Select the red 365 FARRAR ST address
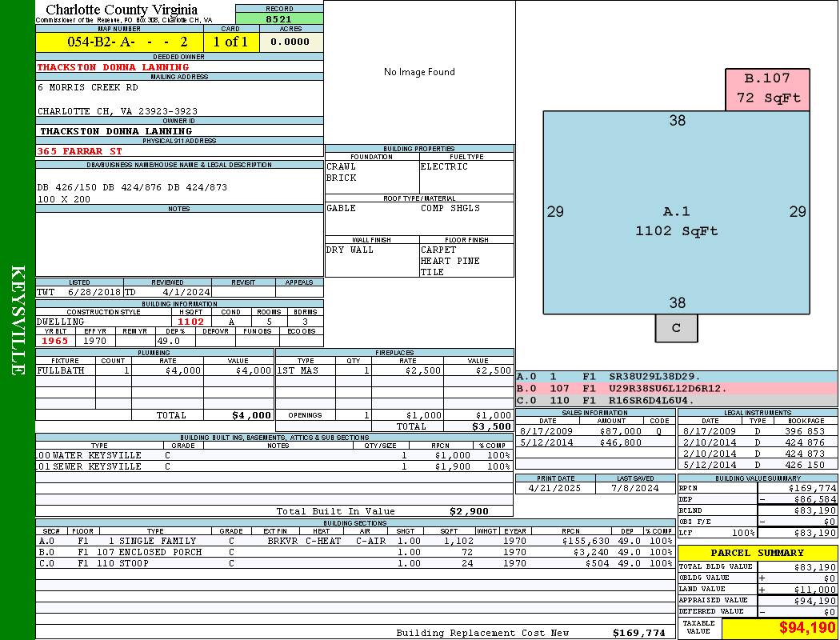The width and height of the screenshot is (840, 640). [80, 150]
